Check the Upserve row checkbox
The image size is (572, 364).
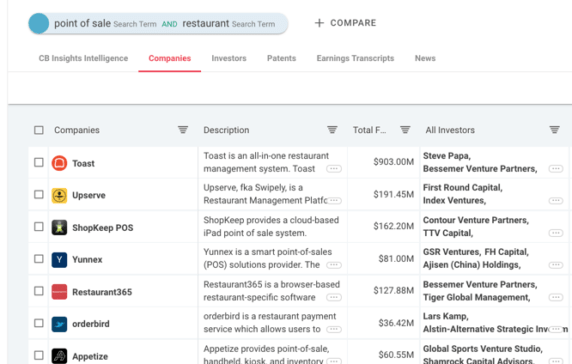(39, 194)
